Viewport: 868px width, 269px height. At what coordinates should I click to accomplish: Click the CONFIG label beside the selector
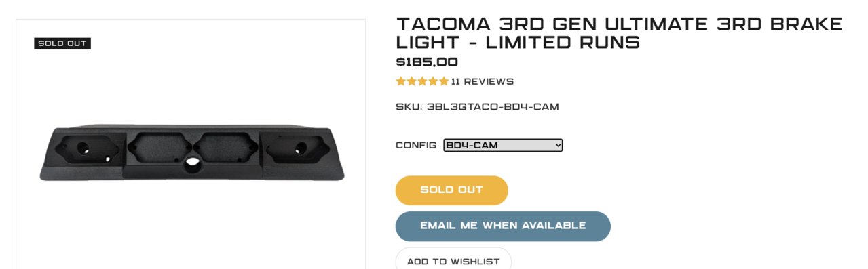click(416, 145)
